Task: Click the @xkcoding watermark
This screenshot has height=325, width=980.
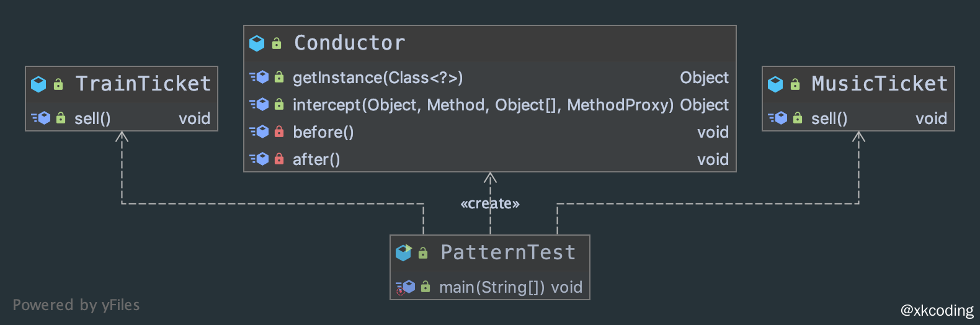Action: (937, 310)
